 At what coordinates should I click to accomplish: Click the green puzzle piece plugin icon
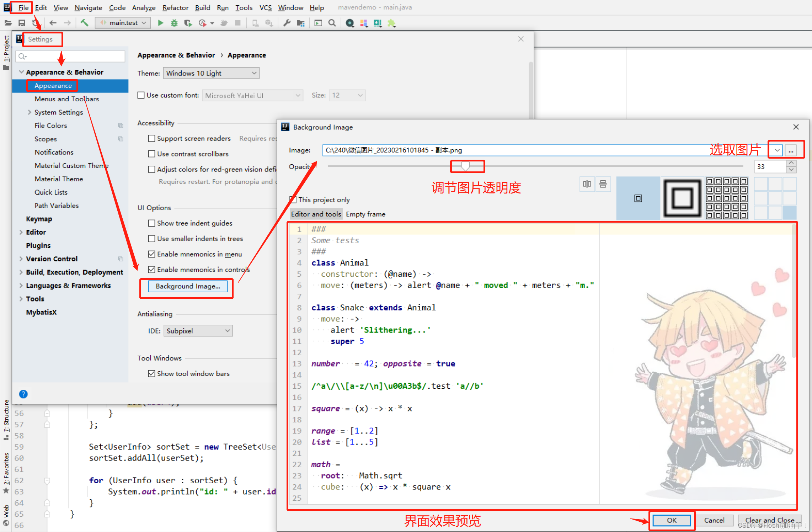pyautogui.click(x=391, y=23)
